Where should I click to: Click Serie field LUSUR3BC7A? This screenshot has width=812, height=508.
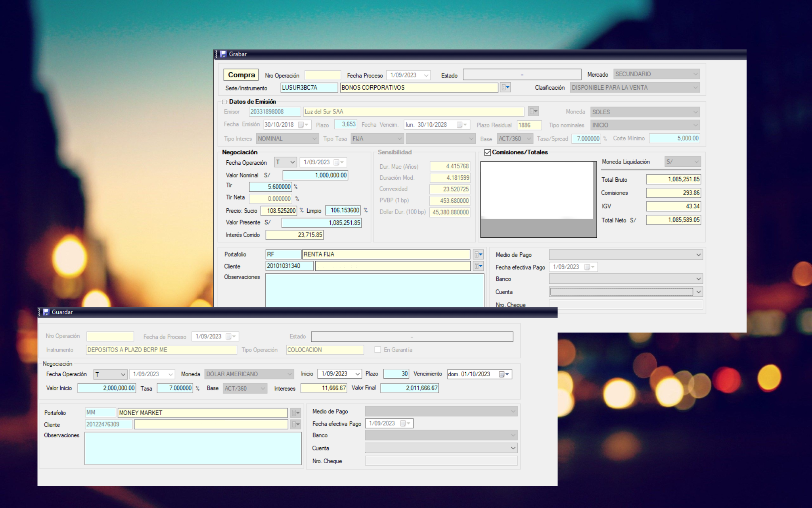click(309, 87)
